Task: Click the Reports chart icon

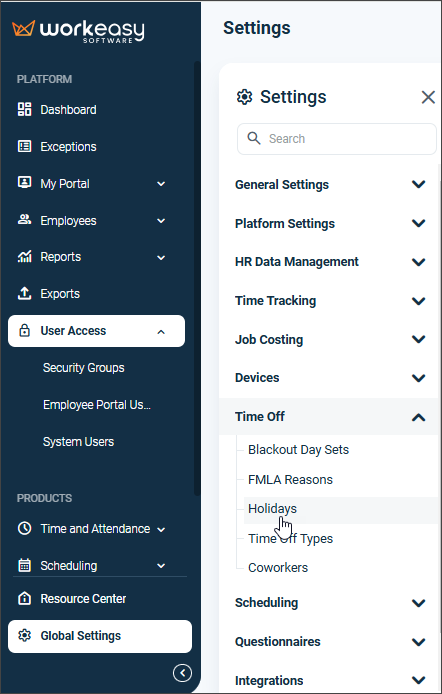Action: [x=24, y=257]
